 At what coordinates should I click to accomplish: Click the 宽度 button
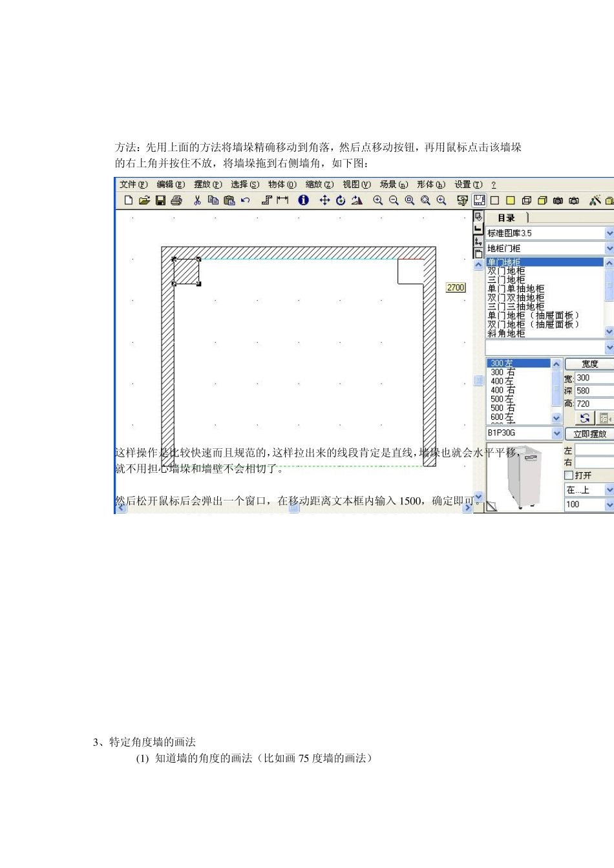point(589,364)
